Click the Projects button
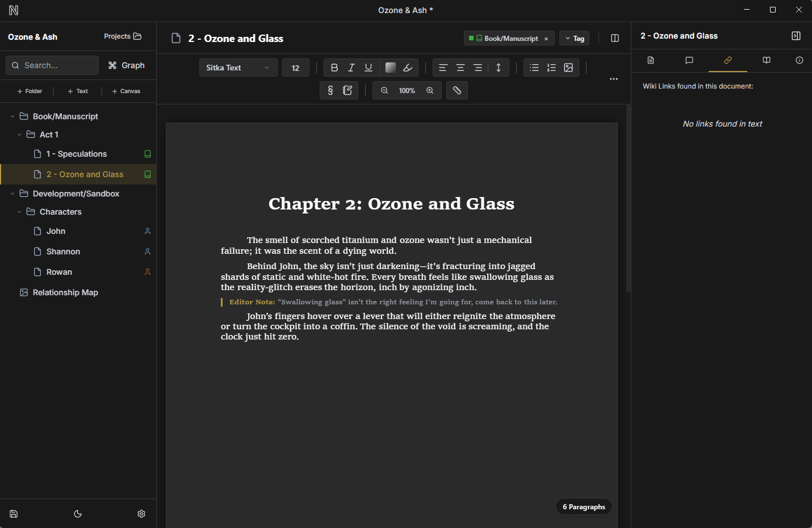 pos(123,36)
